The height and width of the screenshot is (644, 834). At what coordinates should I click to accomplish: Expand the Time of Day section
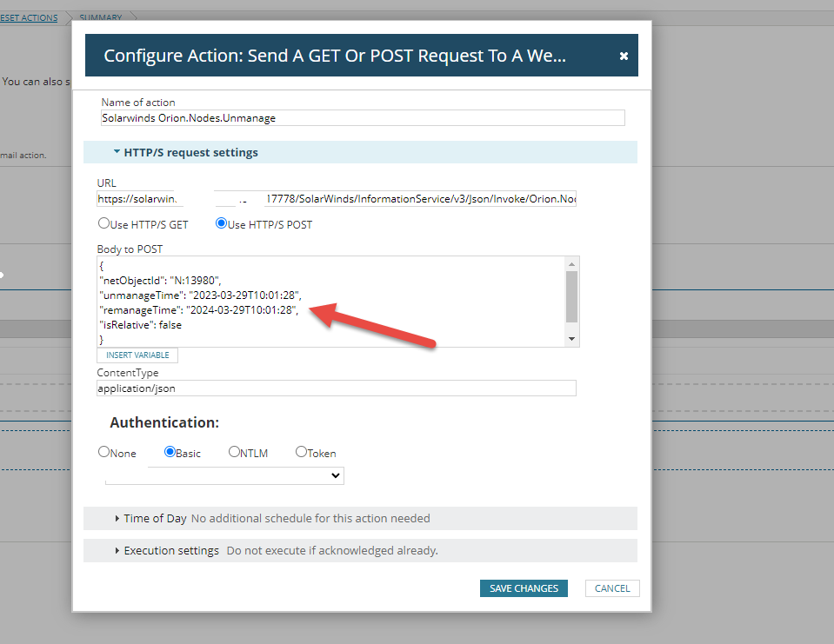(360, 519)
